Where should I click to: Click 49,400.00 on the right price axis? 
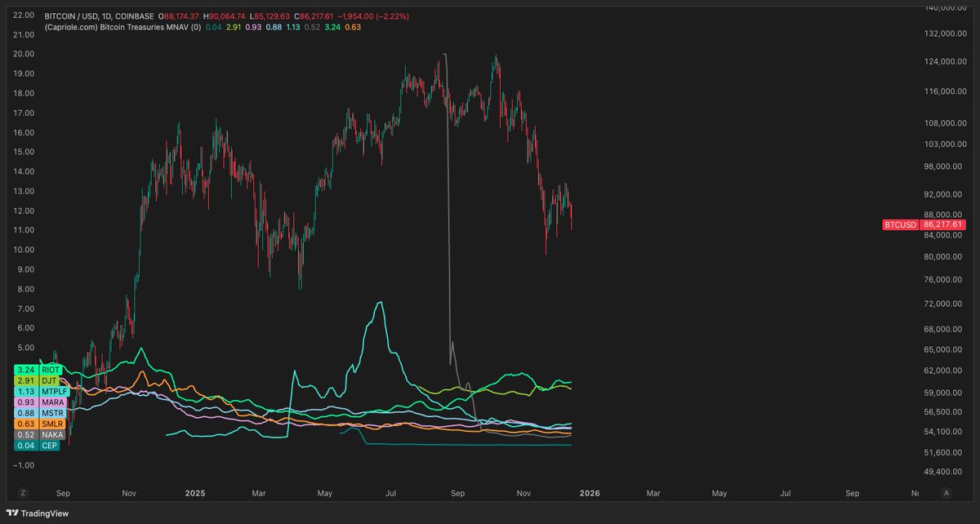coord(944,471)
